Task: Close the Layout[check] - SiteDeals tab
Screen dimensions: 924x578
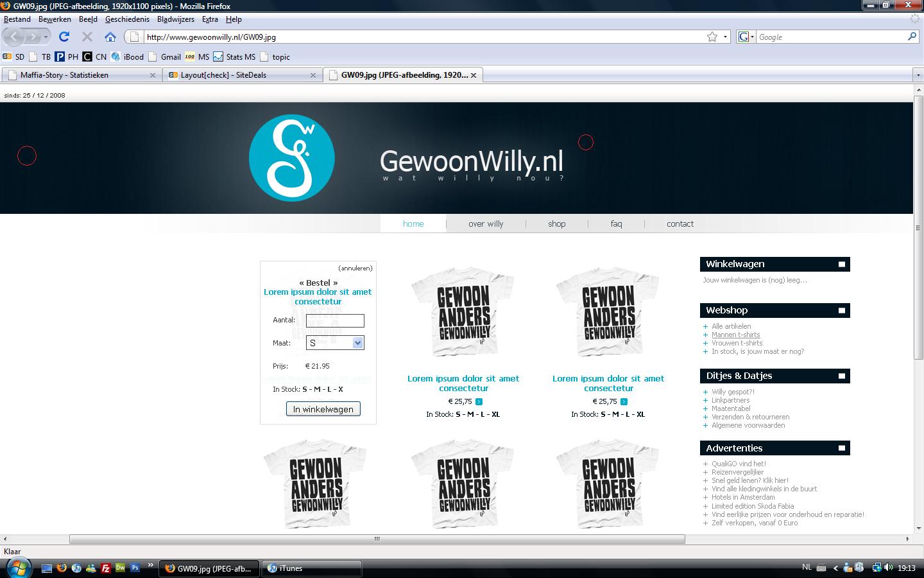Action: (313, 75)
